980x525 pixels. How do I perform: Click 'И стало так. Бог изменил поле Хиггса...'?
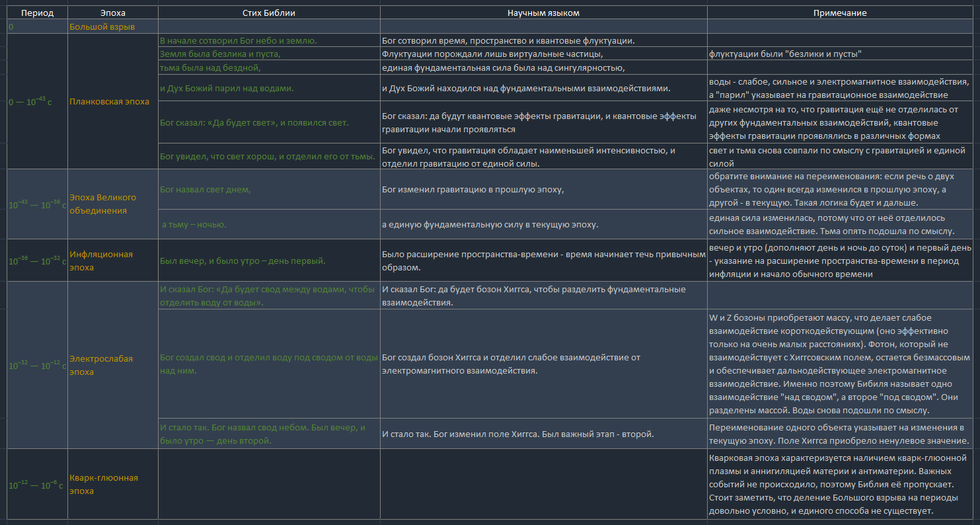[543, 434]
